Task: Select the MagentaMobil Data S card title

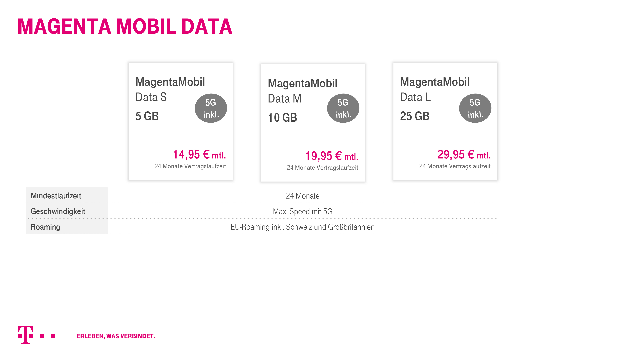Action: click(170, 89)
